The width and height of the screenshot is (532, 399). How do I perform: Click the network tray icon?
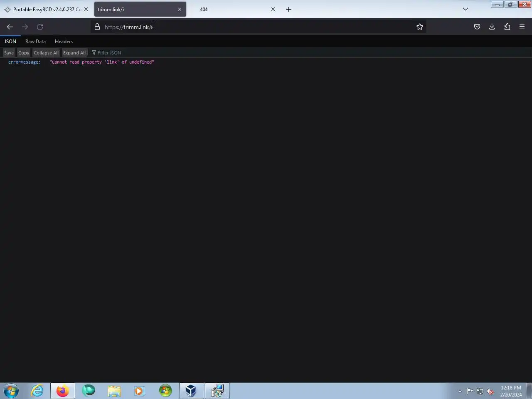[480, 391]
